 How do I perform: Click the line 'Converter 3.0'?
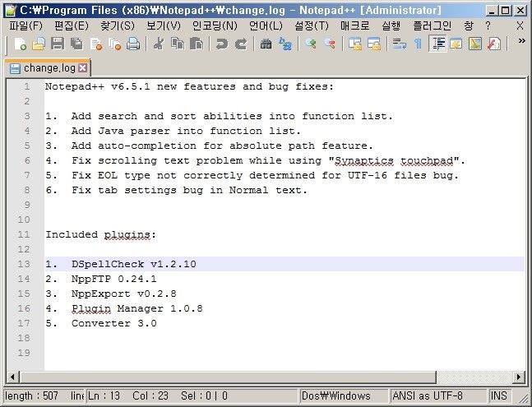click(x=114, y=323)
